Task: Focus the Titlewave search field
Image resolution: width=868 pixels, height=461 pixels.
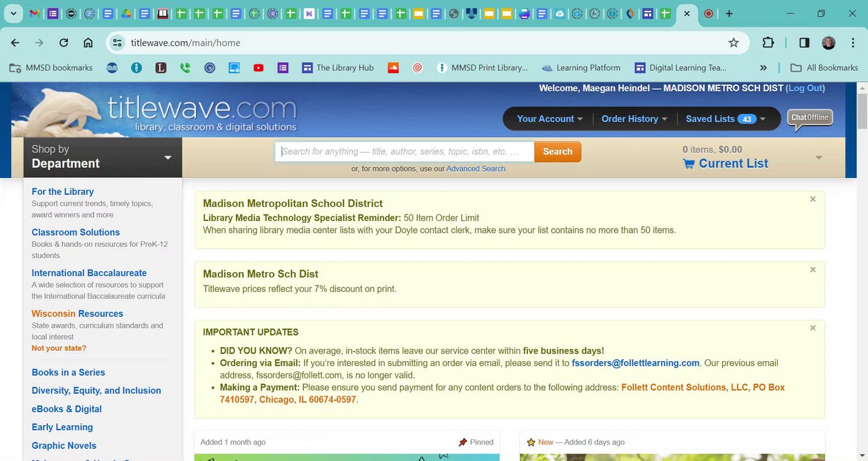Action: (405, 152)
